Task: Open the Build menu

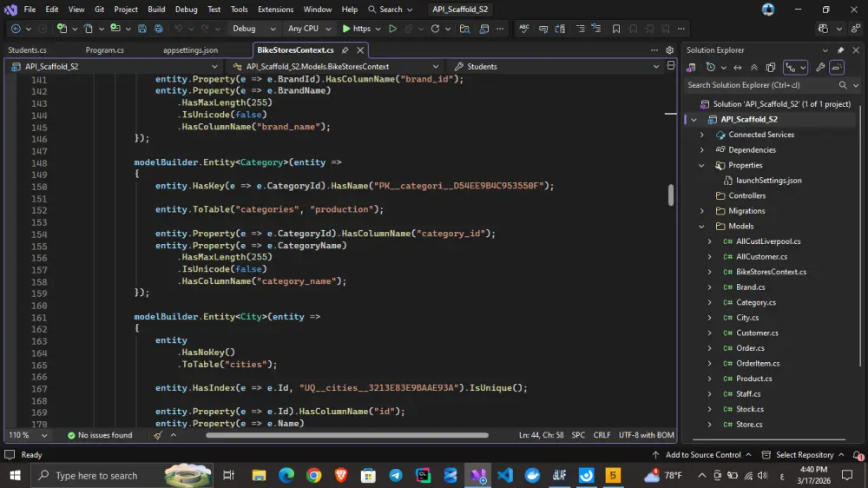Action: click(156, 10)
